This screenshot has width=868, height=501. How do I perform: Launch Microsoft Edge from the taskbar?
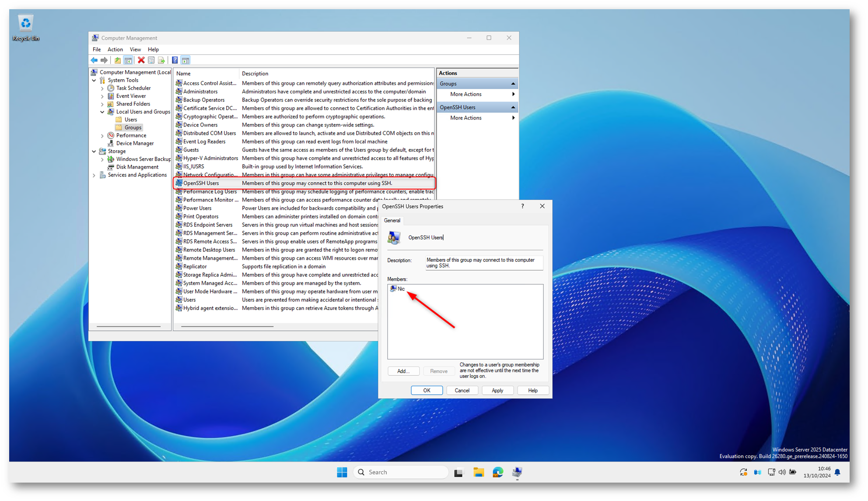point(498,472)
